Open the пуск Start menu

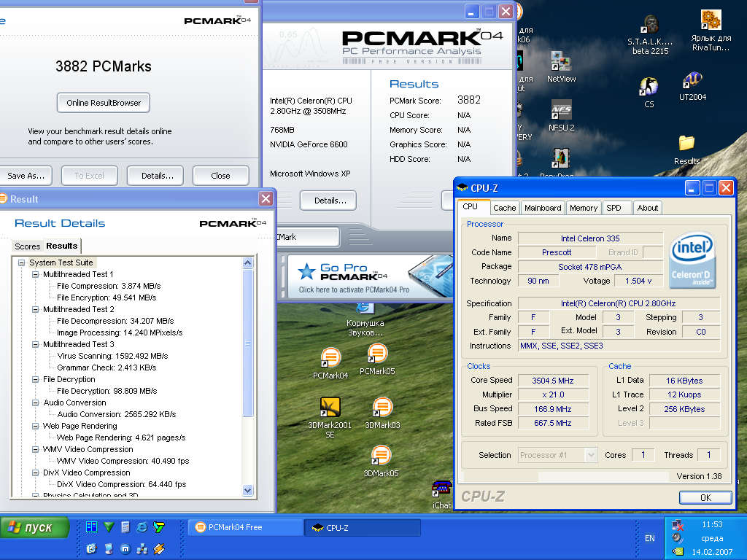pyautogui.click(x=35, y=527)
